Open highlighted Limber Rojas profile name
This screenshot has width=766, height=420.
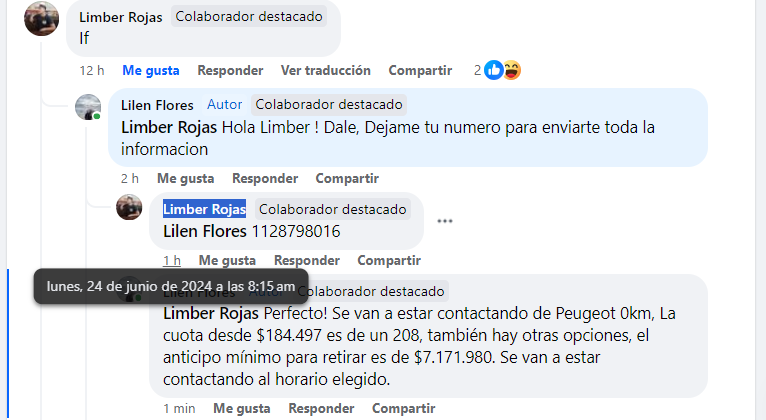coord(204,209)
